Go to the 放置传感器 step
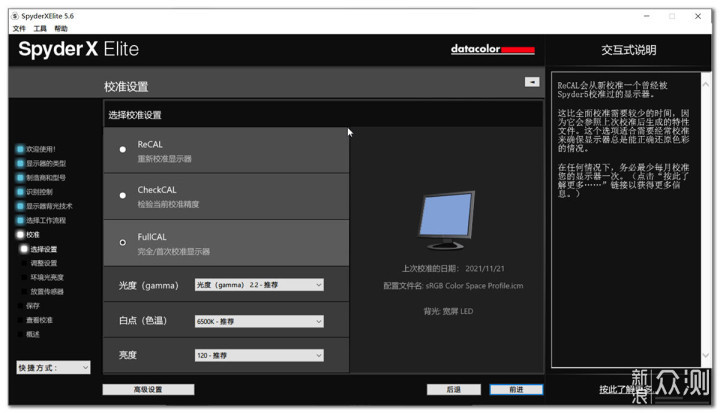This screenshot has height=414, width=720. tap(47, 291)
